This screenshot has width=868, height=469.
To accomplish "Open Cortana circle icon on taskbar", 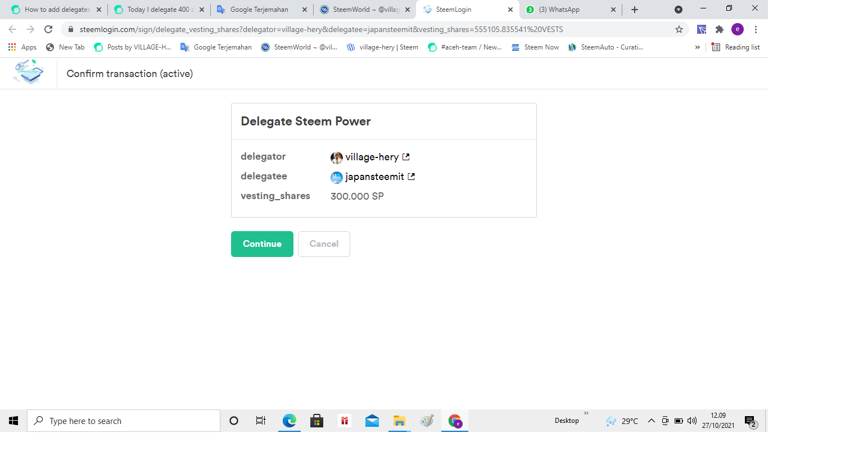I will (x=234, y=421).
